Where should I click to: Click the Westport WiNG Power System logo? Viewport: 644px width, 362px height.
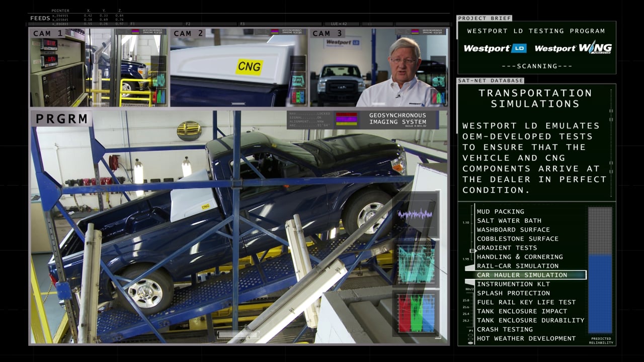coord(573,48)
